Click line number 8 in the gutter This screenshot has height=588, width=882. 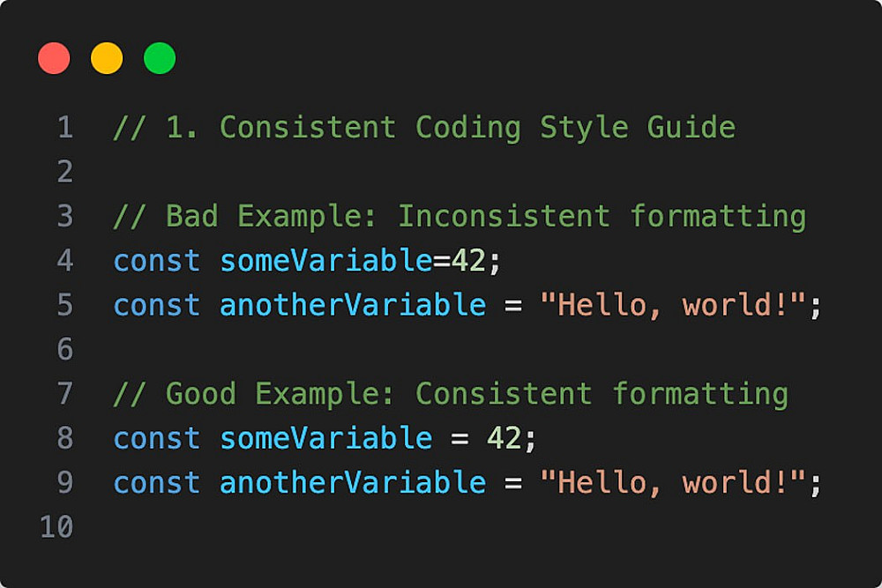point(64,438)
